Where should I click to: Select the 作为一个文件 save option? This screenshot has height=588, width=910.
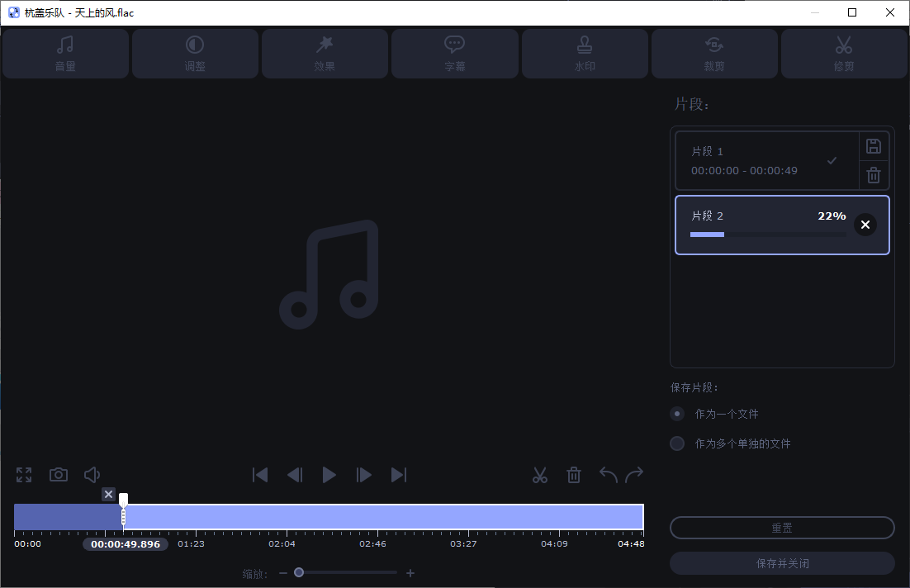coord(677,414)
